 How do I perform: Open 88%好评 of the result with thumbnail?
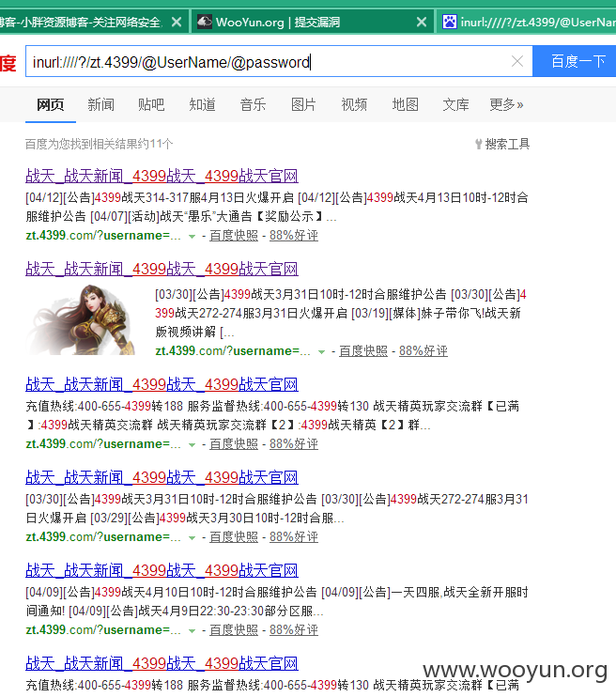423,351
